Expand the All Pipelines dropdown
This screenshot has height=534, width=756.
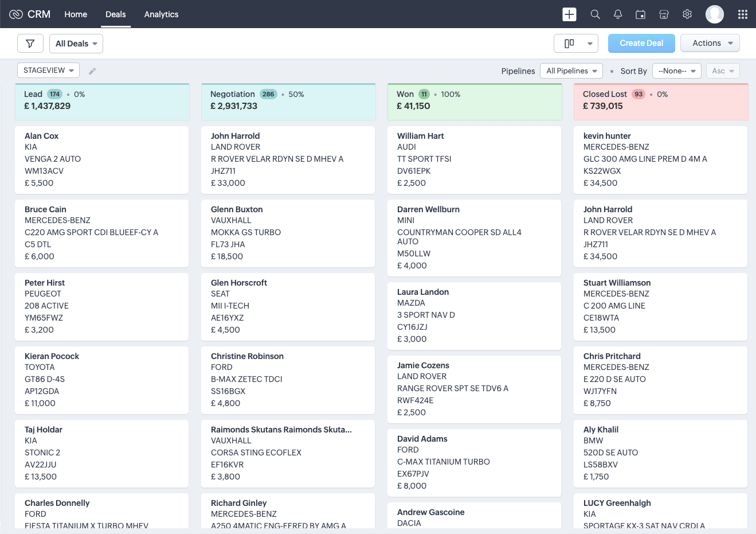point(571,71)
